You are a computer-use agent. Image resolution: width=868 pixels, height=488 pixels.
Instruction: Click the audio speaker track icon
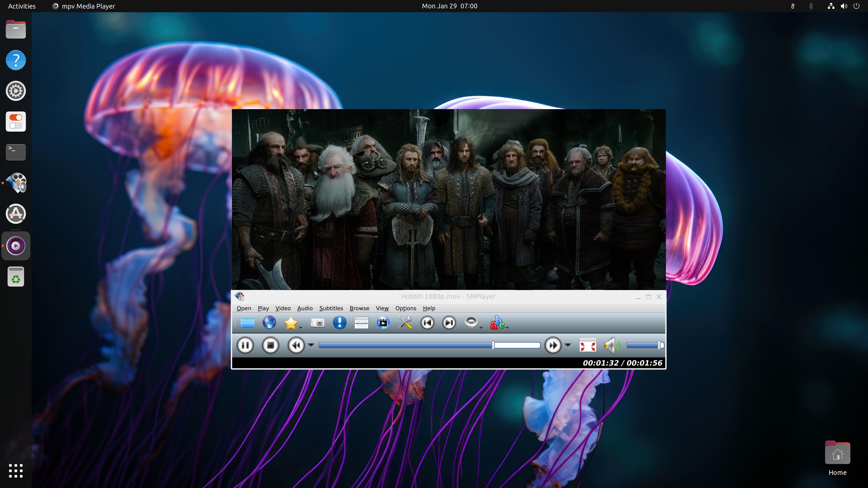pos(471,322)
